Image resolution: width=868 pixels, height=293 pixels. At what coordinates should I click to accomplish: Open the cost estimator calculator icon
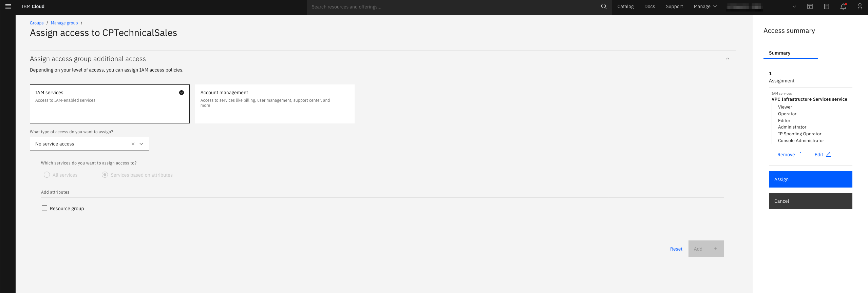click(x=827, y=6)
